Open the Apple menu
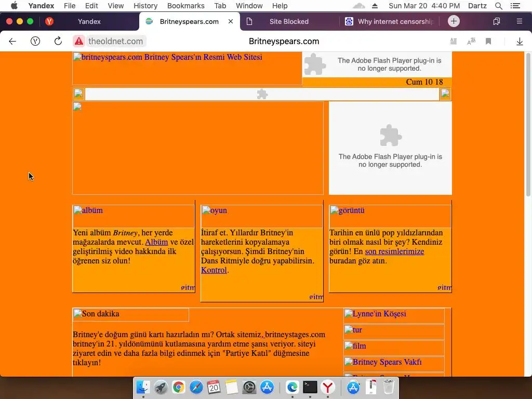Screen dimensions: 532x399 14,6
